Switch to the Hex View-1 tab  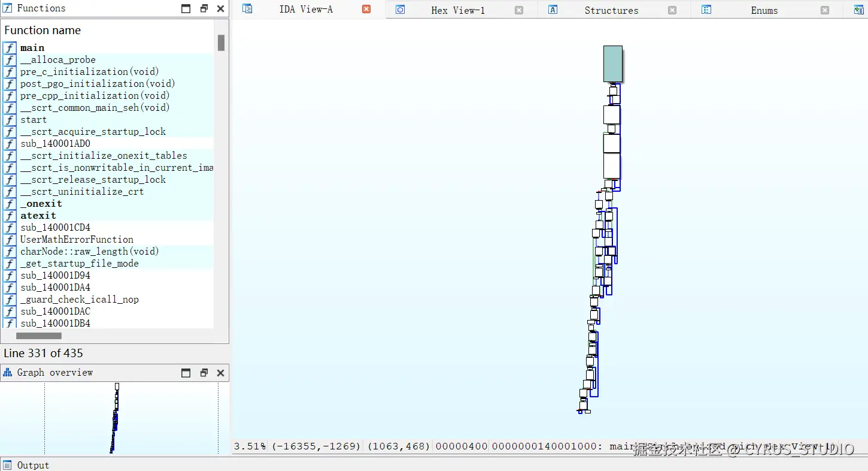(x=458, y=10)
